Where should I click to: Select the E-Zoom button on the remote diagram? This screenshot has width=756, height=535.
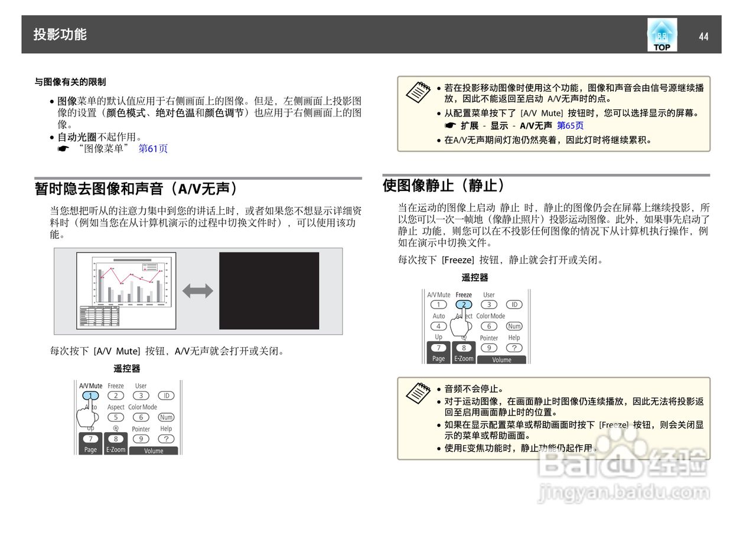click(116, 449)
